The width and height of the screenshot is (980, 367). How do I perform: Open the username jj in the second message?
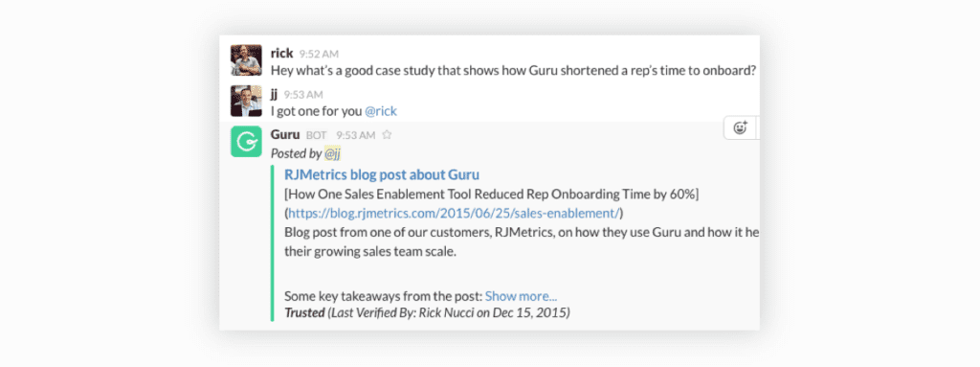coord(275,95)
